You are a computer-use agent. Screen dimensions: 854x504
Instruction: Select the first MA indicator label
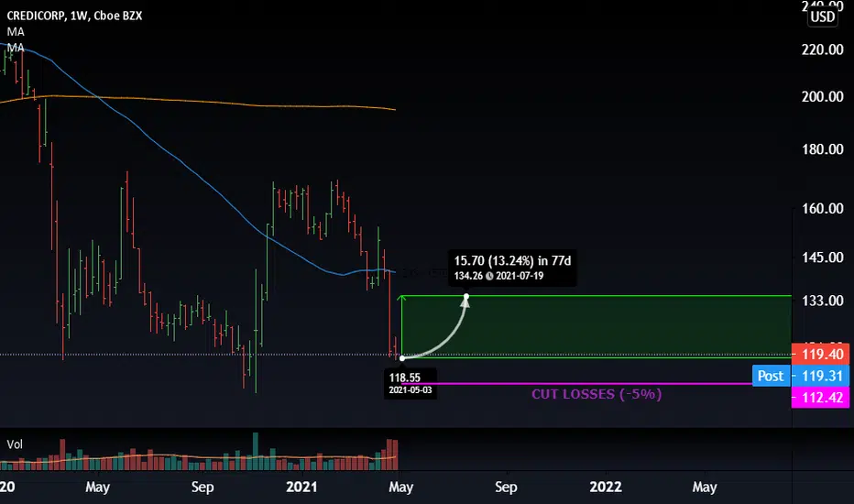click(x=16, y=32)
